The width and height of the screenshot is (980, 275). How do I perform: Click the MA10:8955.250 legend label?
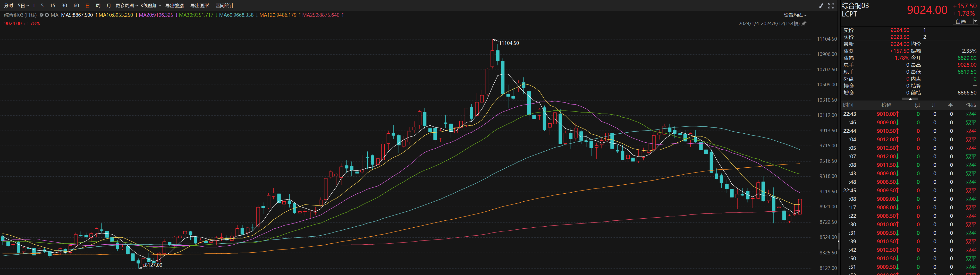pos(116,15)
